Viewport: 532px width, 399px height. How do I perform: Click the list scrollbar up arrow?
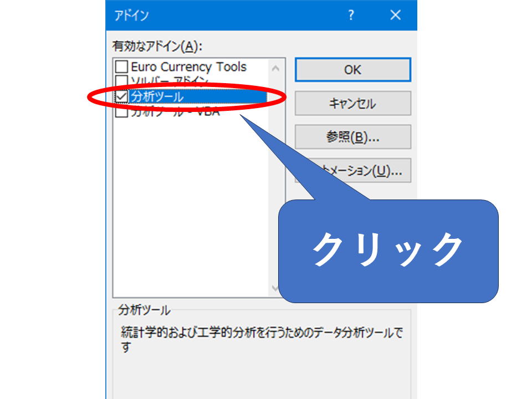275,68
